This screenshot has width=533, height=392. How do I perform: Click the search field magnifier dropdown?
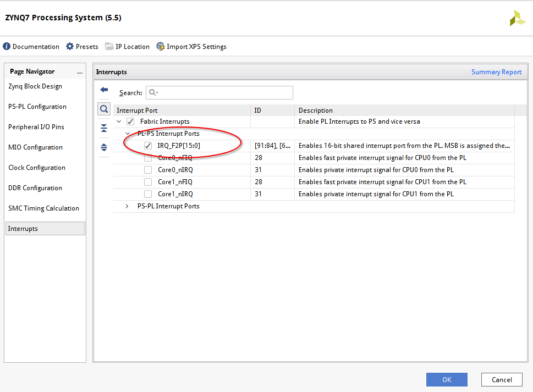[x=153, y=92]
